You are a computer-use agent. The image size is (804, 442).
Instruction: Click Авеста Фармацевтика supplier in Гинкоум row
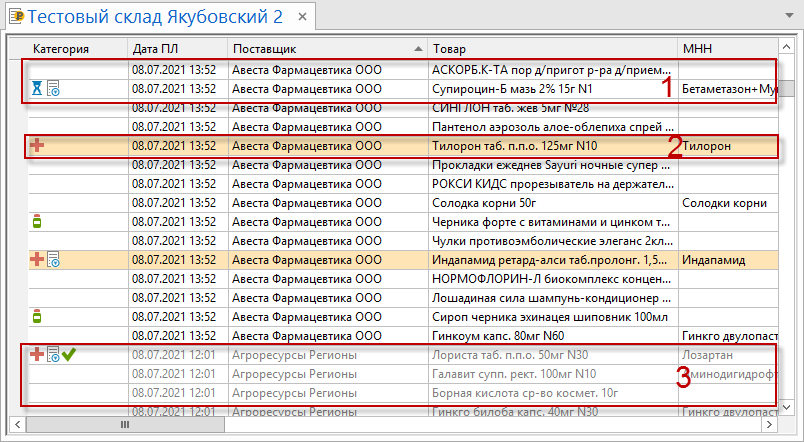307,335
